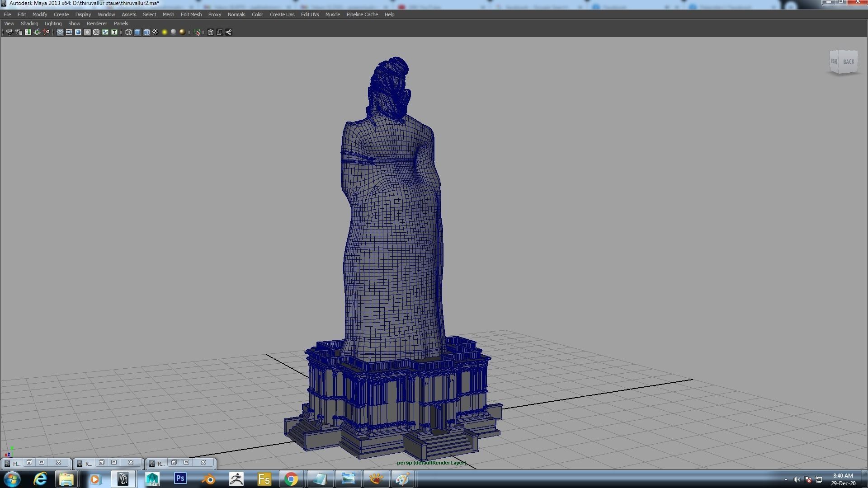
Task: Toggle the Field Chart icon
Action: pyautogui.click(x=96, y=32)
